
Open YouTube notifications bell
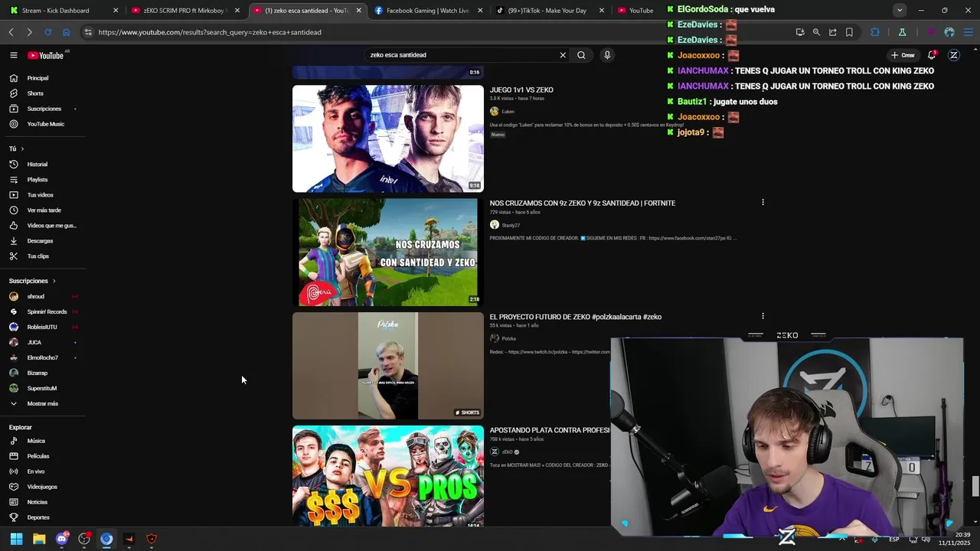(x=932, y=55)
